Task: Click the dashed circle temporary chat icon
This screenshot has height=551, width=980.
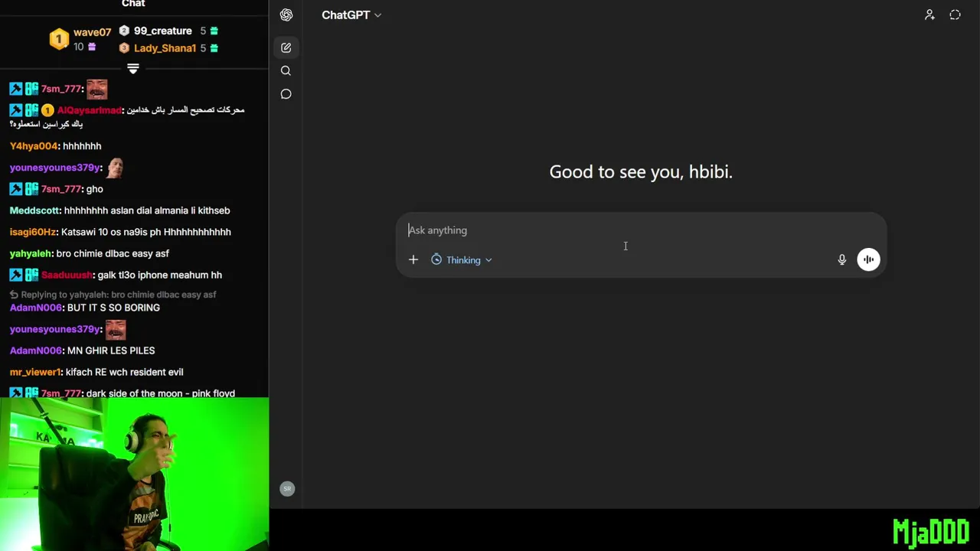Action: (955, 15)
